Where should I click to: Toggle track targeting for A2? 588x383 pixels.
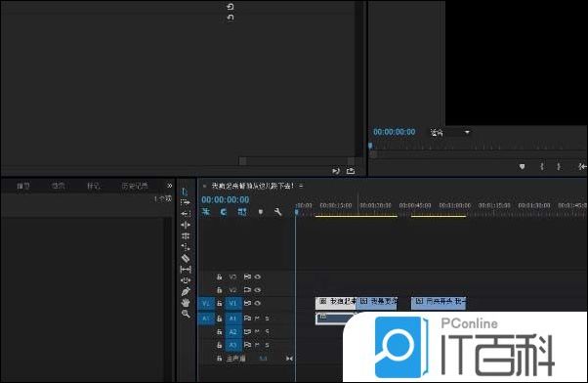233,331
